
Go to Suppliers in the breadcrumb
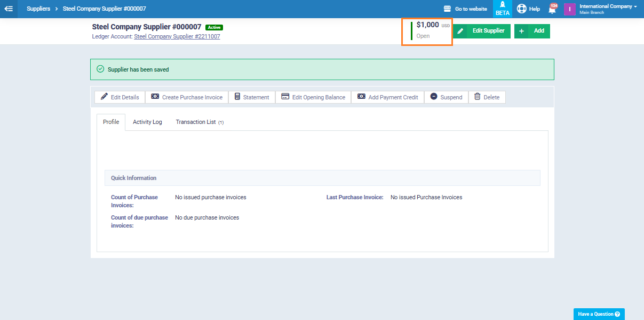tap(38, 9)
